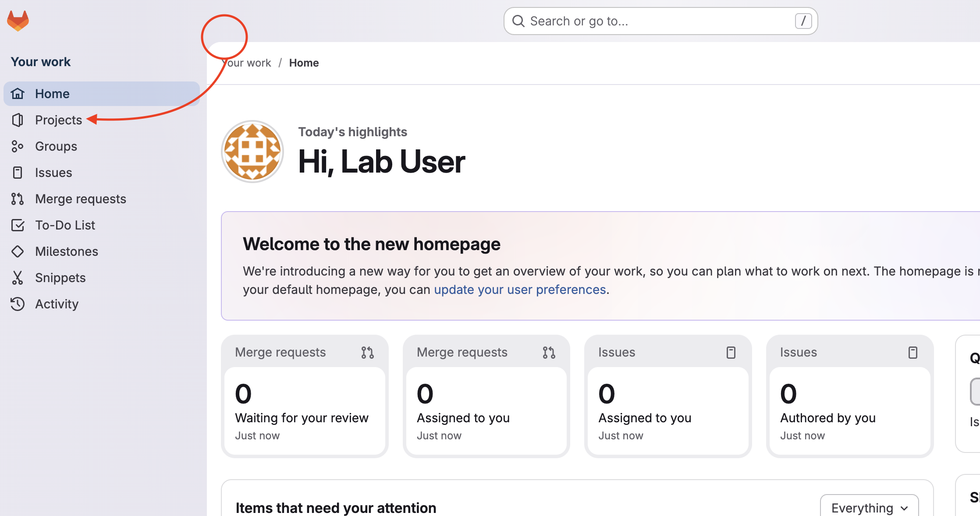Click merge icon on 'Waiting for your review' card

[367, 353]
